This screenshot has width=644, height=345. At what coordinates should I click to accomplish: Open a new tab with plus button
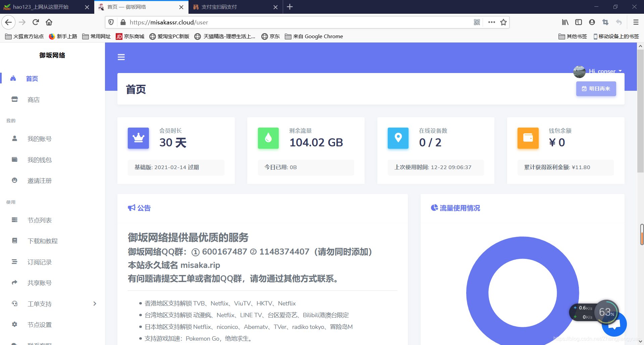point(290,7)
